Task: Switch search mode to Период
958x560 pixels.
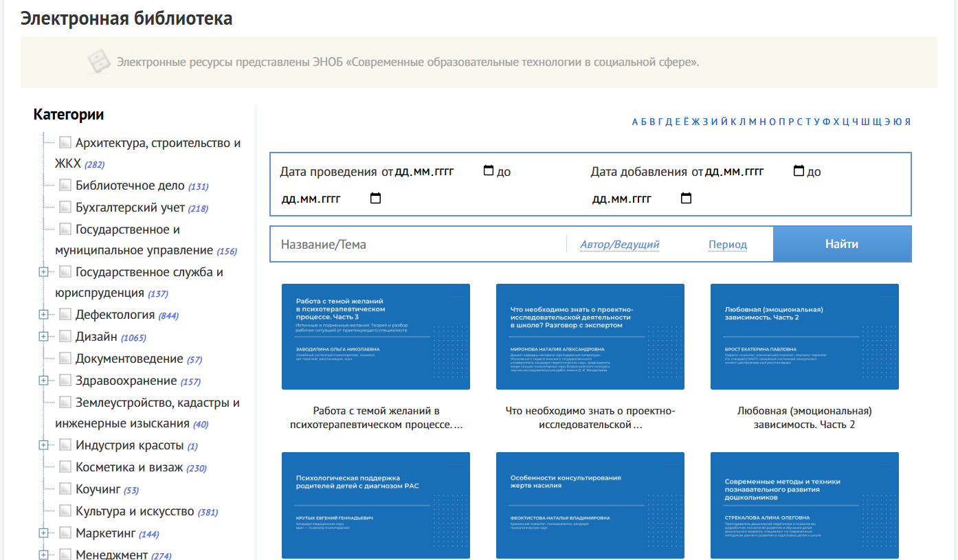Action: pyautogui.click(x=728, y=244)
